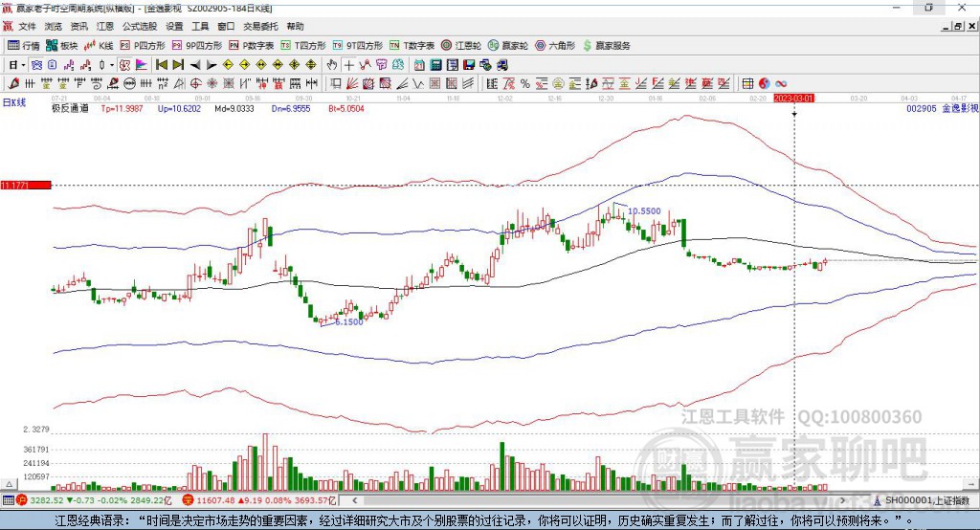Open the 六角形 hexagon tool

click(555, 46)
